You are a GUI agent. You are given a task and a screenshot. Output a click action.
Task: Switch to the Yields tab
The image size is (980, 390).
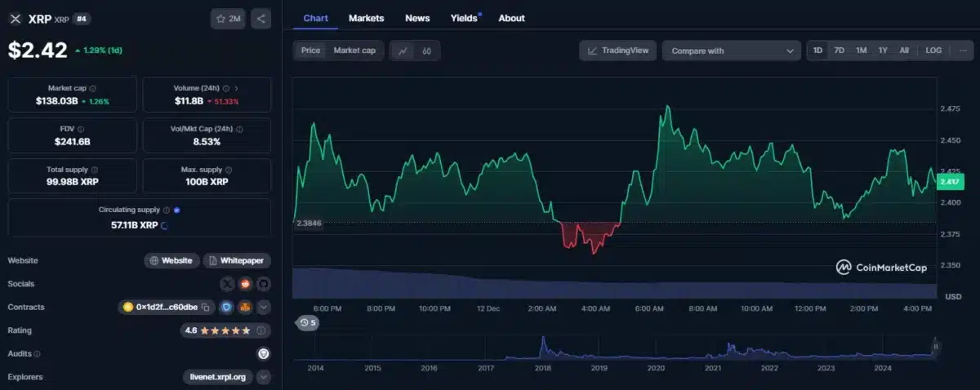[465, 18]
